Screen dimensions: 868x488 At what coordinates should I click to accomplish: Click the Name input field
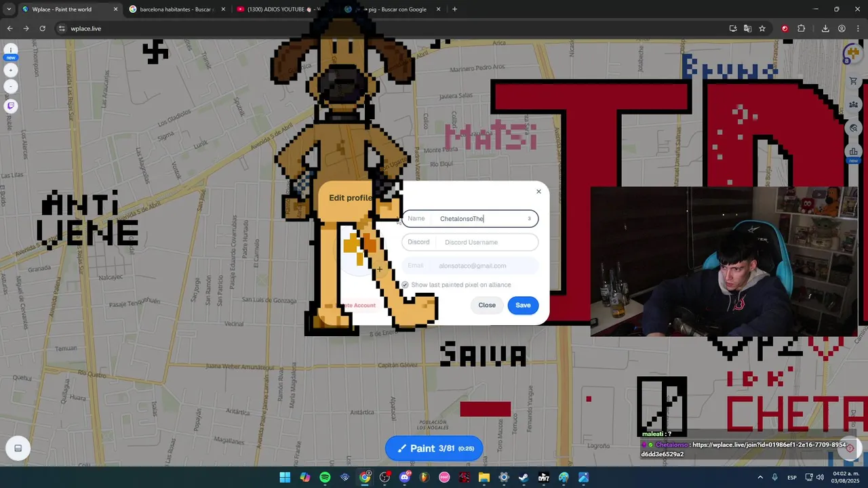470,218
